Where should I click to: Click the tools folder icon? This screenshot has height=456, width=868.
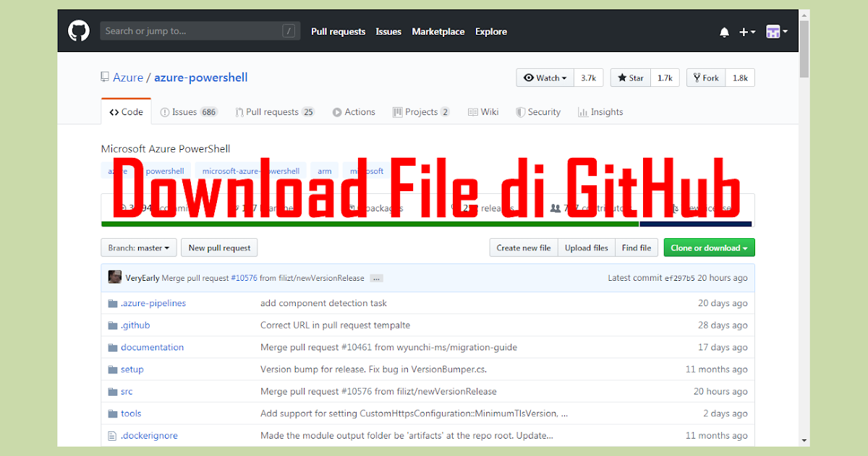point(112,414)
